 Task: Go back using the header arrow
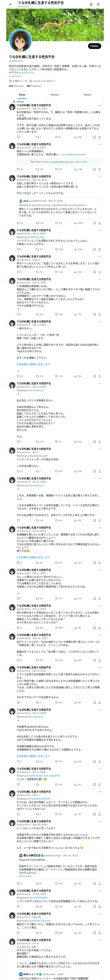pos(11,4)
